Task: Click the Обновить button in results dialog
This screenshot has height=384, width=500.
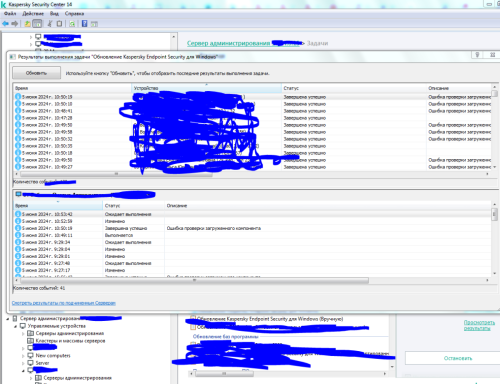Action: [x=37, y=73]
